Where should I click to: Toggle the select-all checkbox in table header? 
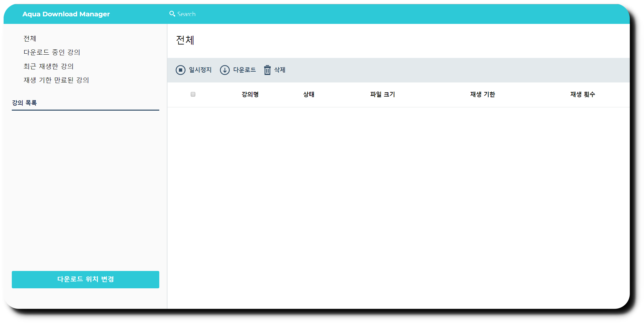pyautogui.click(x=193, y=94)
